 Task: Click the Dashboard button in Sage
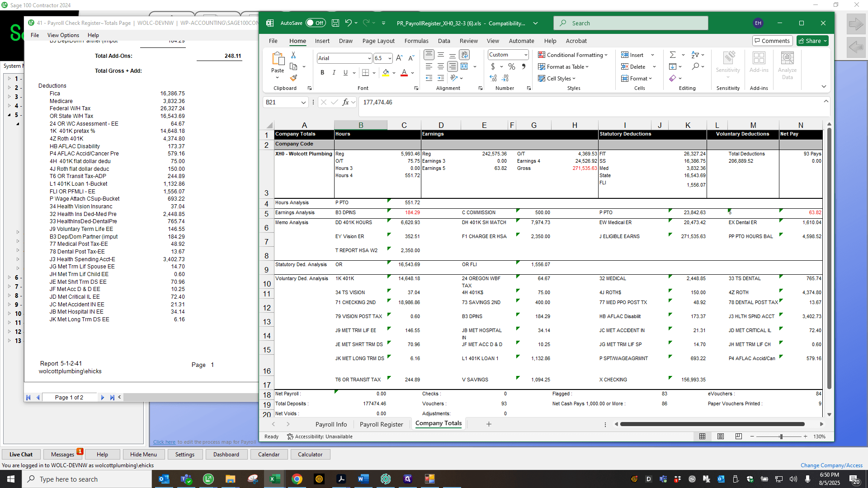click(x=226, y=455)
